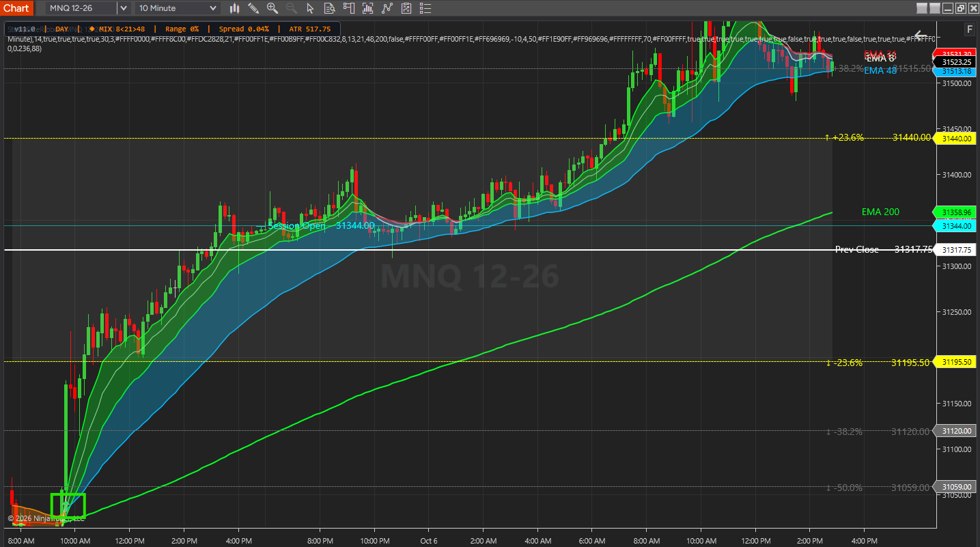Image resolution: width=980 pixels, height=547 pixels.
Task: Click the yellow 31440.00 price marker
Action: (956, 138)
